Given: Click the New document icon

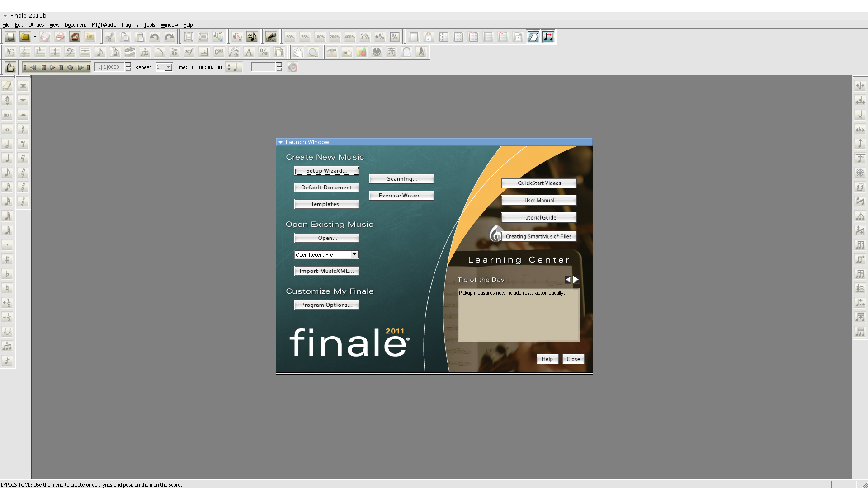Looking at the screenshot, I should (x=10, y=37).
